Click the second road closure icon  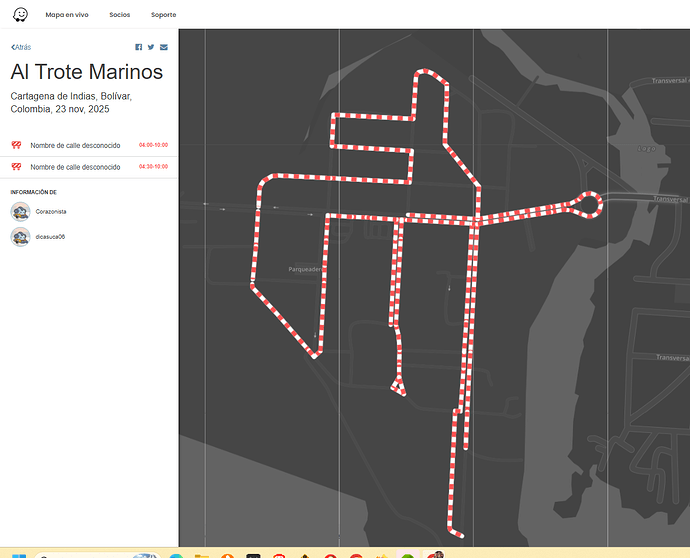click(16, 166)
